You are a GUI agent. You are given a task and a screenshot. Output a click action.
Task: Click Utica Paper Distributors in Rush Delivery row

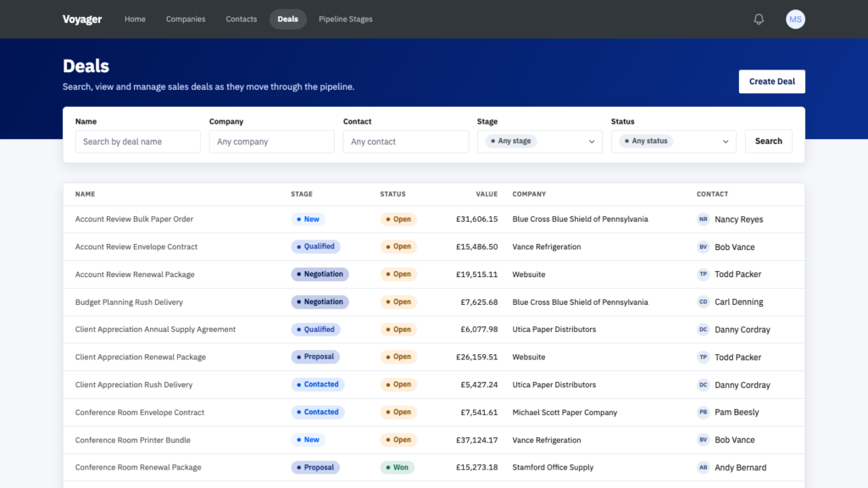pos(554,385)
